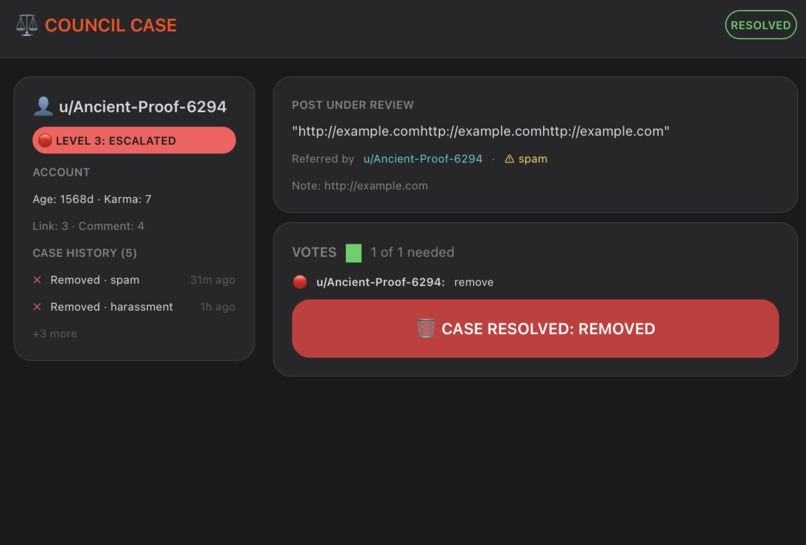Viewport: 806px width, 545px height.
Task: Click the quoted example.com post text
Action: click(x=481, y=131)
